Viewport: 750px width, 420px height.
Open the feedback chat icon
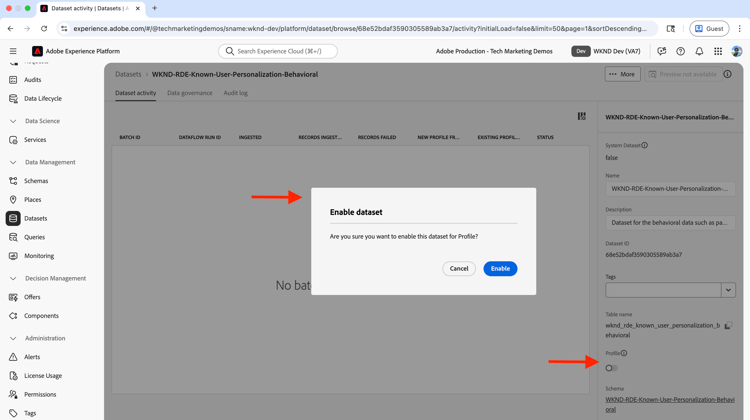(x=662, y=51)
